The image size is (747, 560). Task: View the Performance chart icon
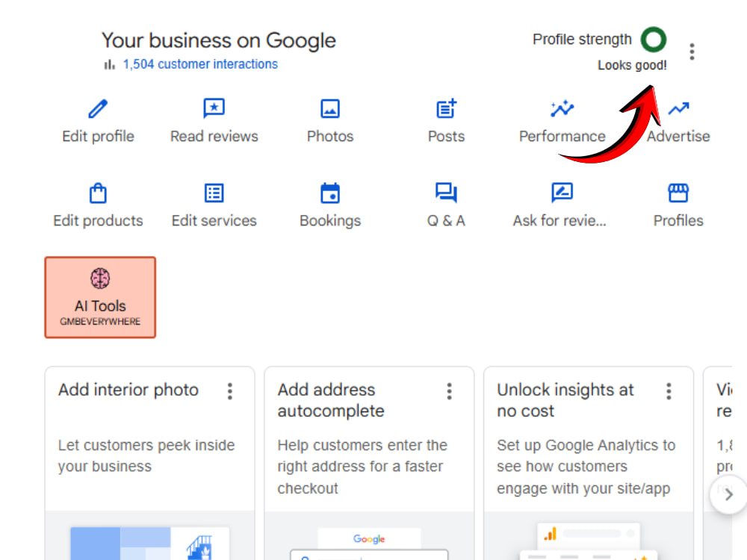[562, 108]
